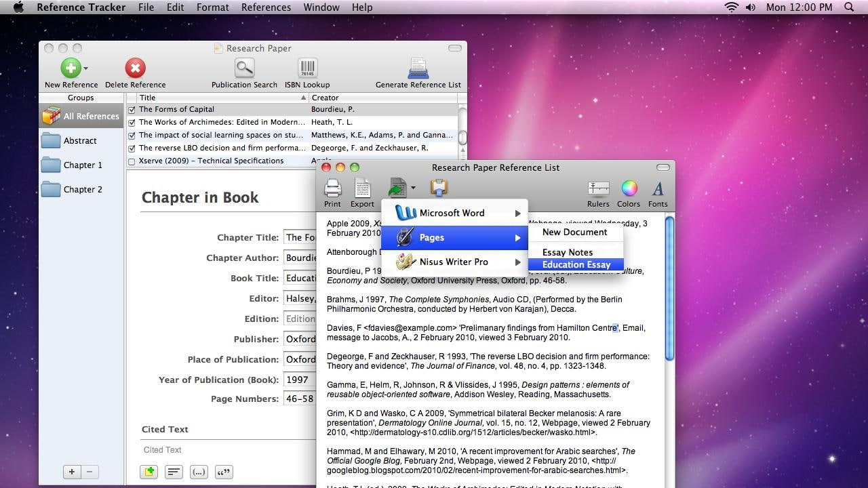Open ISBN Lookup barcode tool
The width and height of the screenshot is (868, 488).
click(x=307, y=68)
